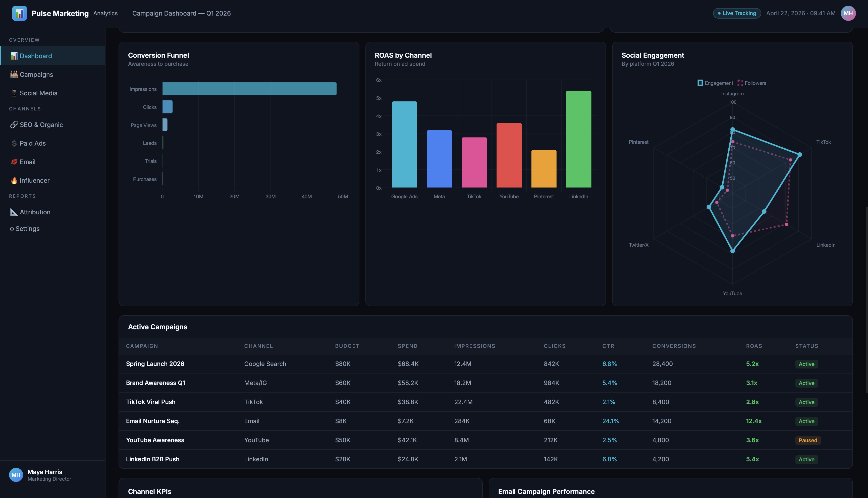The width and height of the screenshot is (868, 498).
Task: Click the LinkedIn green ROAS bar
Action: (579, 139)
